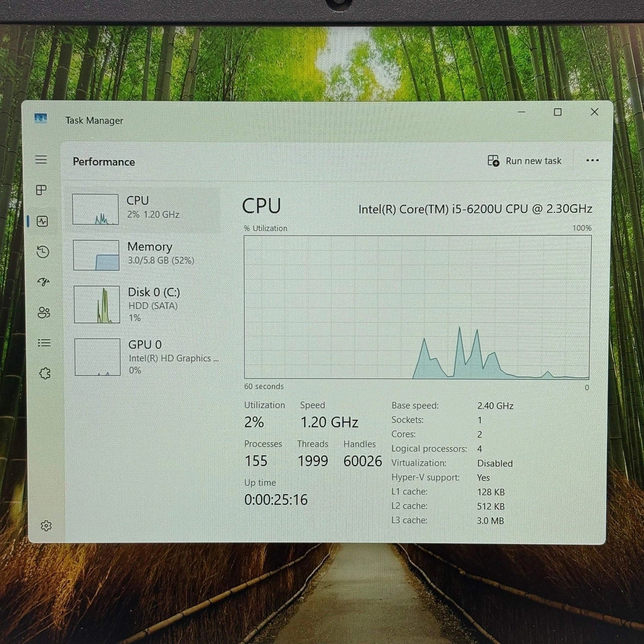The height and width of the screenshot is (644, 644).
Task: Click the CPU utilization graph
Action: [417, 307]
